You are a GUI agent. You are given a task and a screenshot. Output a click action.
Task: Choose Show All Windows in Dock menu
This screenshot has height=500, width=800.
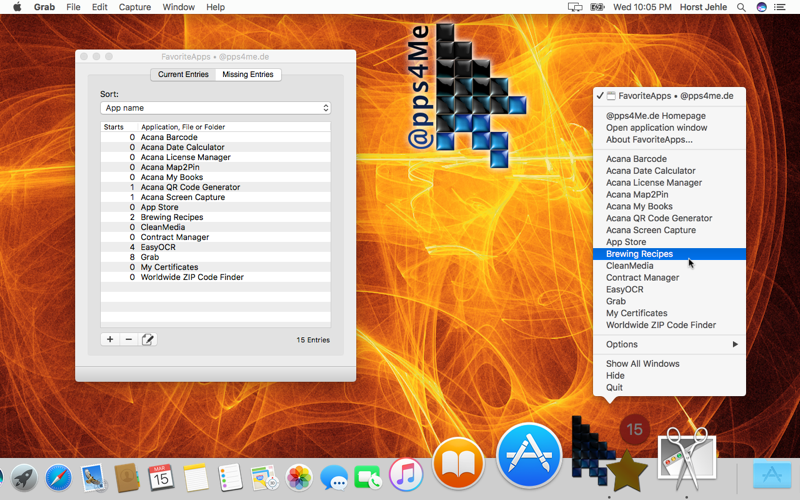(669, 364)
